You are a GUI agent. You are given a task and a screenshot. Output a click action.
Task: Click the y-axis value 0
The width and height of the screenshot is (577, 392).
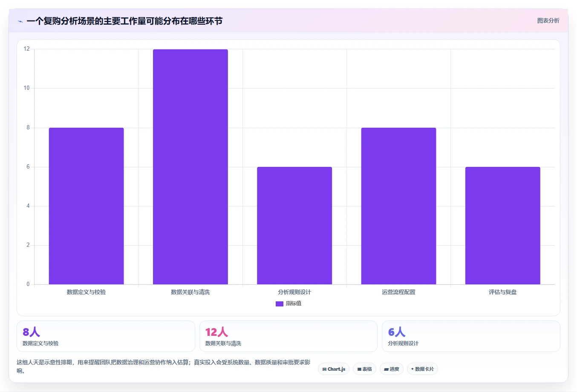[28, 284]
